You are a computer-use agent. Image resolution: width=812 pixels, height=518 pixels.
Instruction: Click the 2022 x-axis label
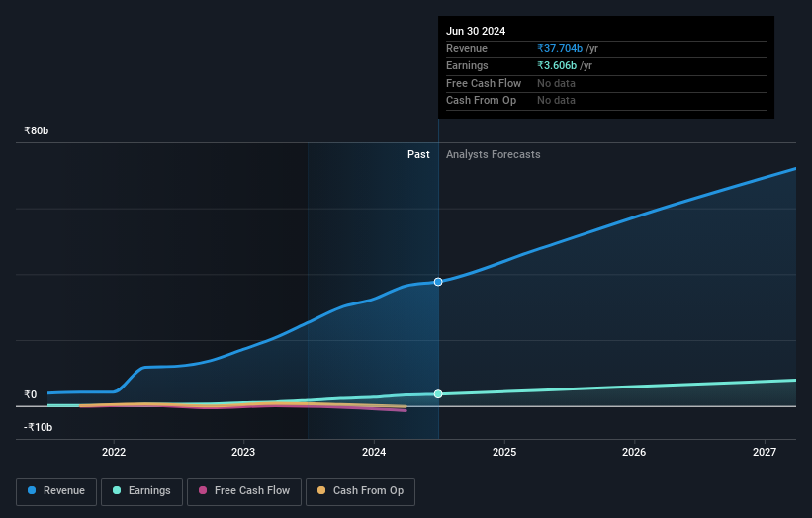[x=114, y=452]
